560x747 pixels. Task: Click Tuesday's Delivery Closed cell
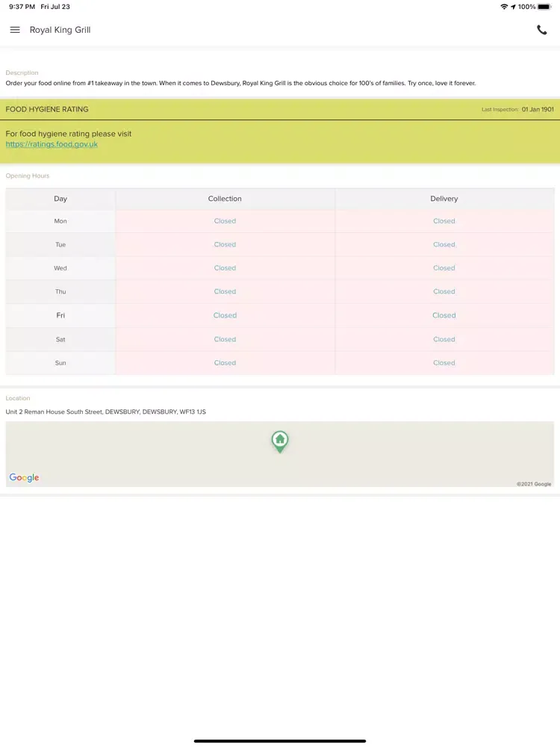click(444, 244)
